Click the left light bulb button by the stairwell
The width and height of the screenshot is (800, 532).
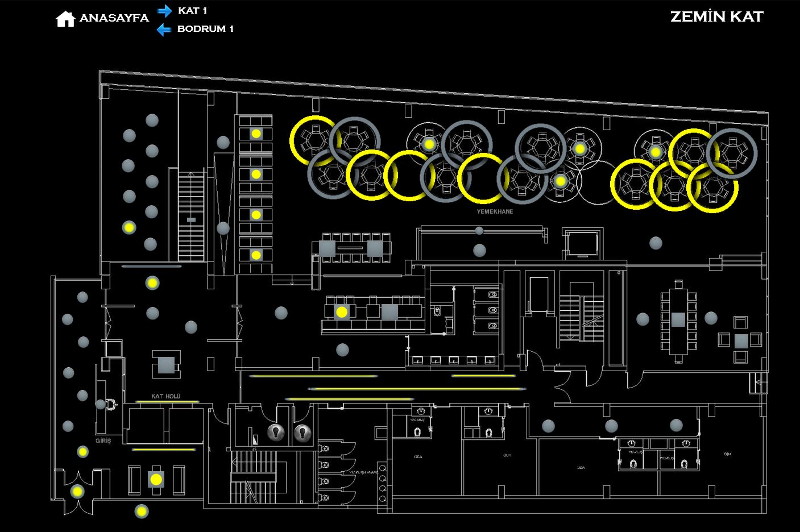(x=276, y=433)
